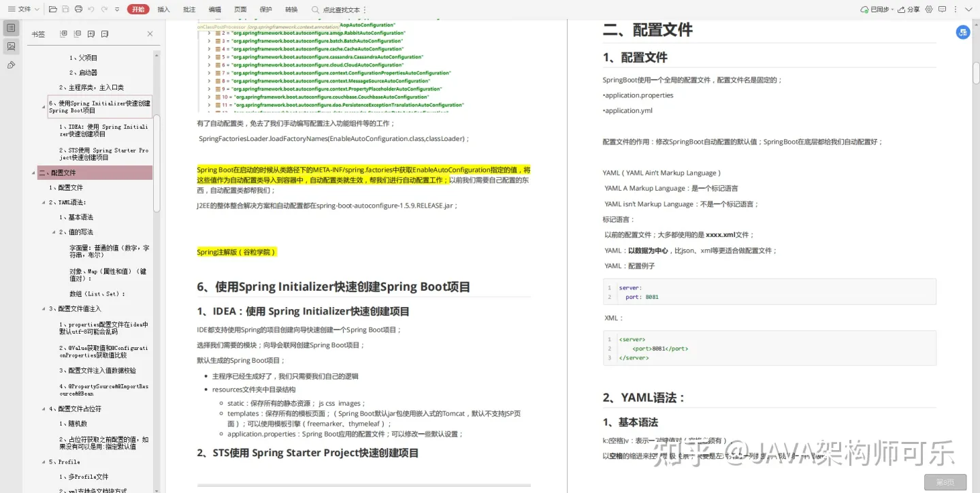Select the 转换 ribbon tab
The image size is (980, 493).
coord(291,10)
